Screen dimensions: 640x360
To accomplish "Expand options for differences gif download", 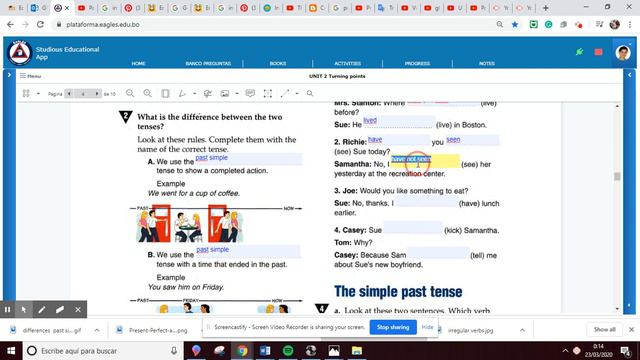I will point(97,330).
